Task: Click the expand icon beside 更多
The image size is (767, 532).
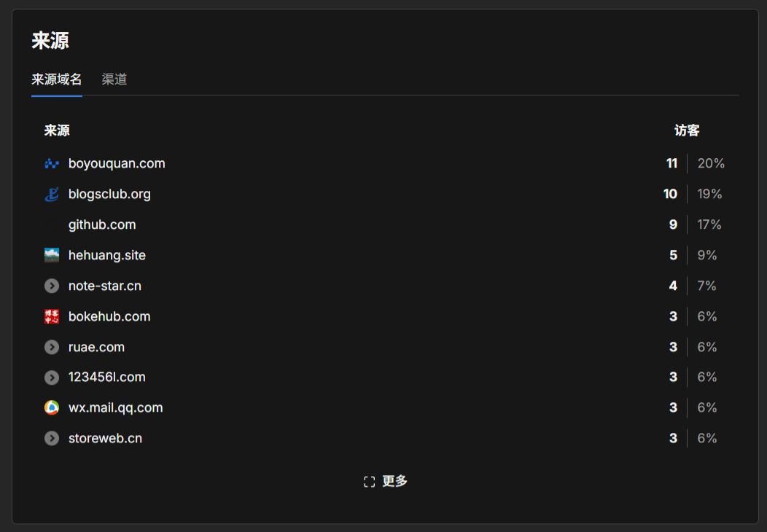Action: pyautogui.click(x=370, y=482)
